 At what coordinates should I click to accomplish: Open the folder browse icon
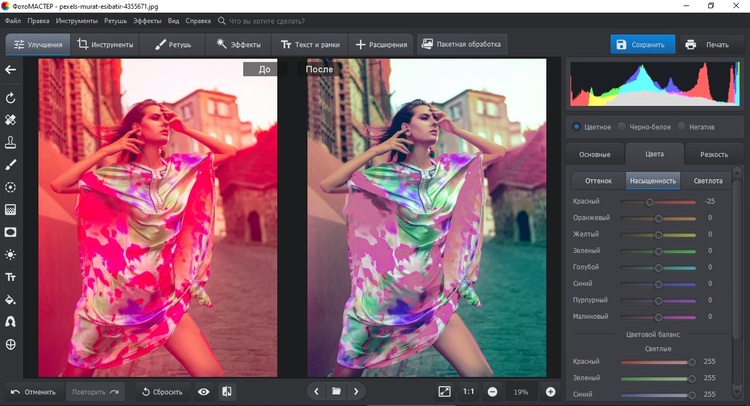click(337, 391)
